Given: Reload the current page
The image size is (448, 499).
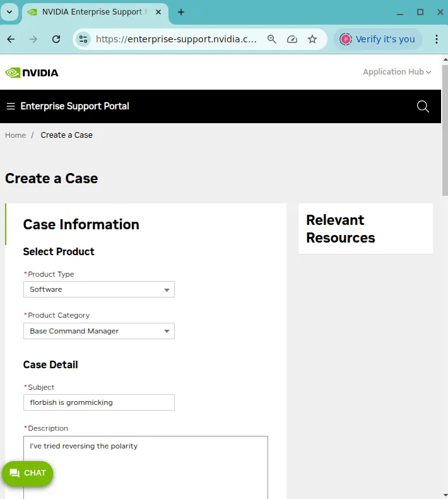Looking at the screenshot, I should (x=56, y=39).
